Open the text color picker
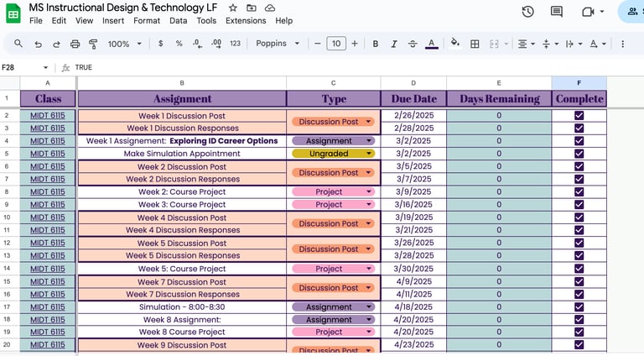Image resolution: width=644 pixels, height=356 pixels. point(431,44)
